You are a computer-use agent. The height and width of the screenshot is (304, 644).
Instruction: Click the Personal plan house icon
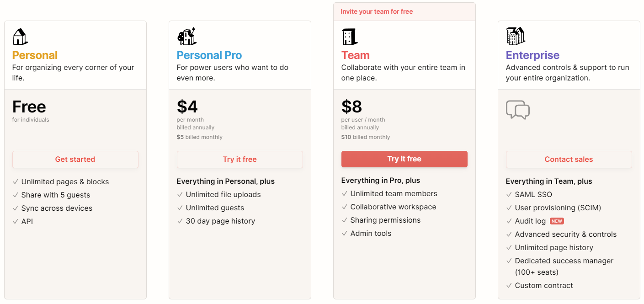(x=20, y=37)
